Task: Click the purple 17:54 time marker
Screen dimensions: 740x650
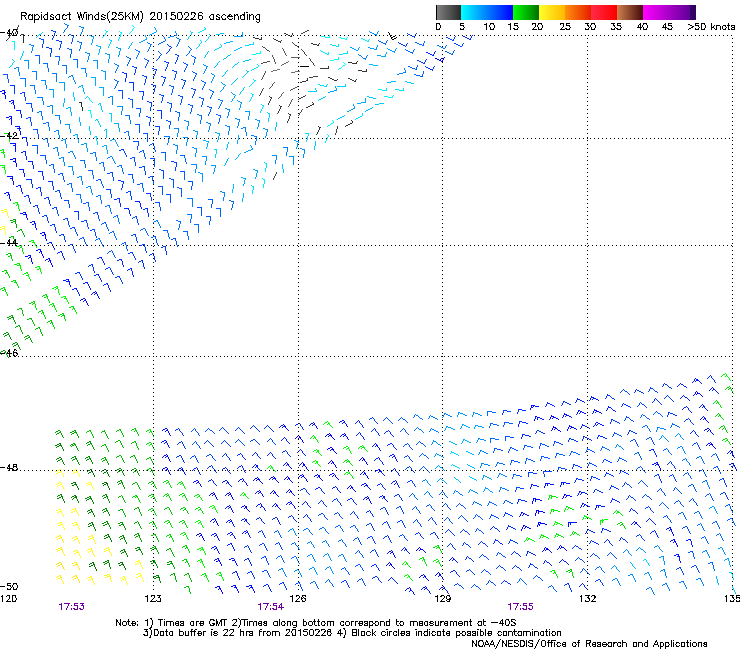Action: pyautogui.click(x=270, y=607)
